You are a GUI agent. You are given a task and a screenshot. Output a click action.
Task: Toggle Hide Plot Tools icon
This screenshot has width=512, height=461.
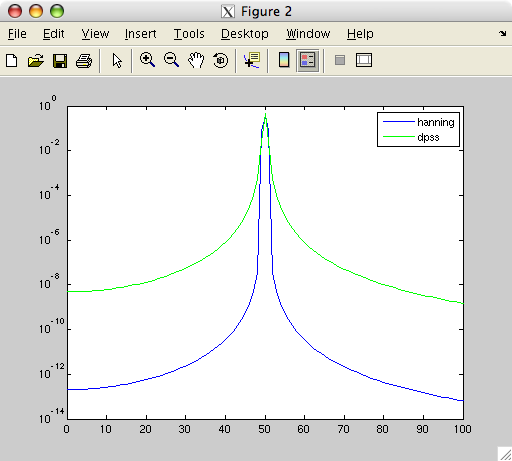pyautogui.click(x=340, y=61)
